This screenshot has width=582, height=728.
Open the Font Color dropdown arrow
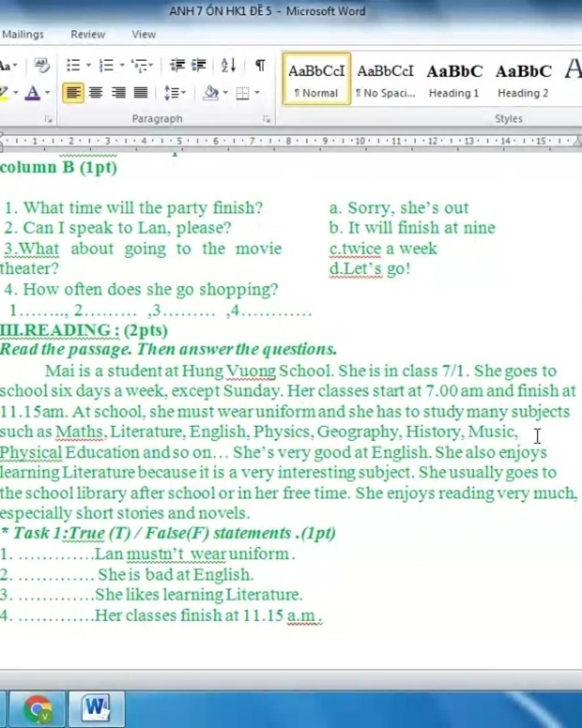(47, 93)
